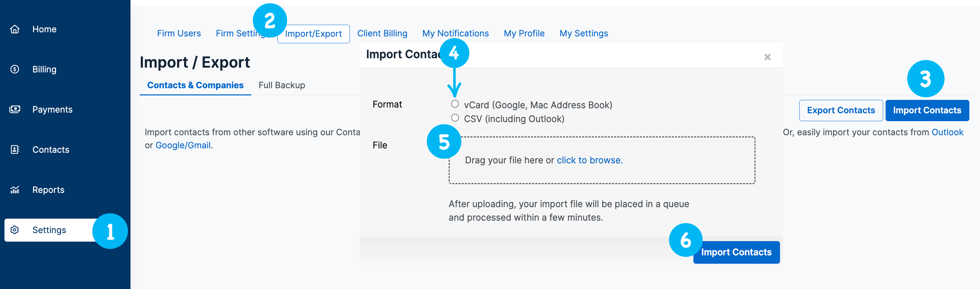980x289 pixels.
Task: Click the Reports chart icon
Action: pos(15,190)
